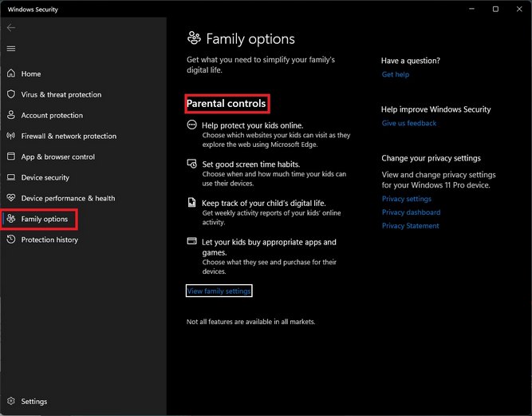Image resolution: width=532 pixels, height=416 pixels.
Task: Click Give us feedback link
Action: (409, 123)
